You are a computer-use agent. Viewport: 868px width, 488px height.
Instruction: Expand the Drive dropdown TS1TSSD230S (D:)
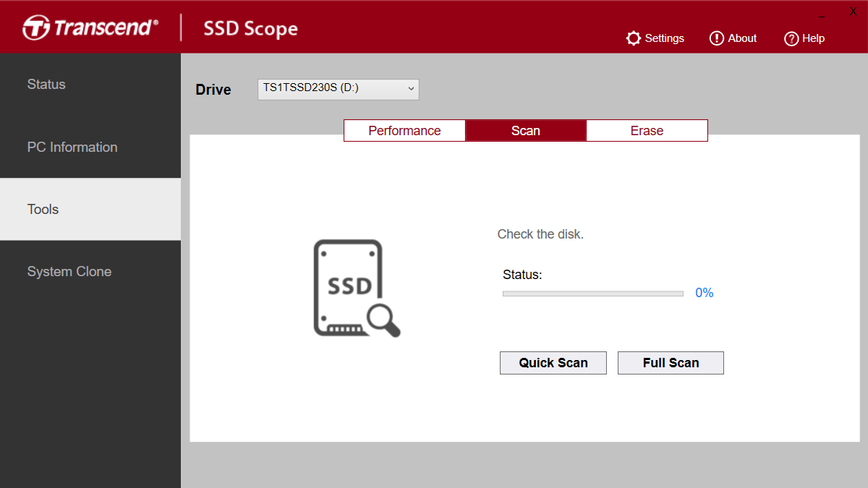click(x=339, y=89)
